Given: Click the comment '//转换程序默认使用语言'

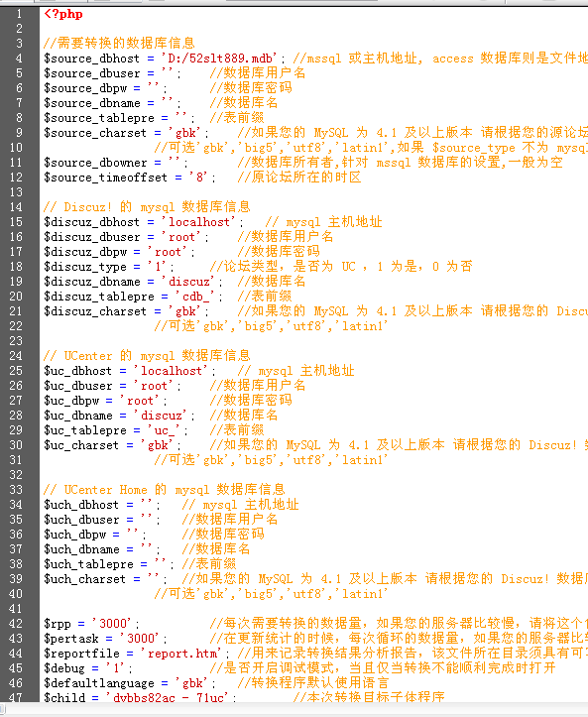Looking at the screenshot, I should click(x=313, y=683).
